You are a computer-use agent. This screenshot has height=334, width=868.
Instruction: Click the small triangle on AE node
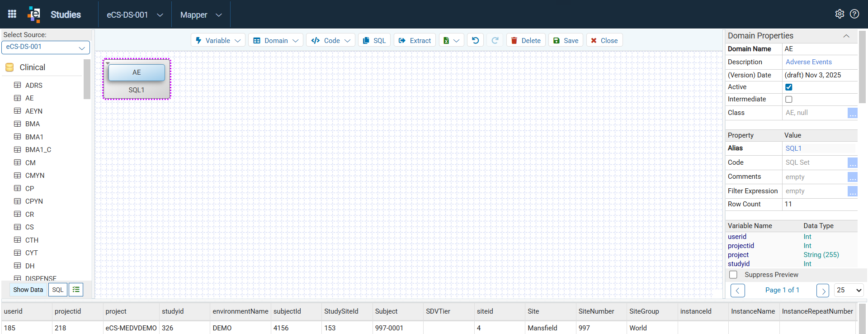[108, 63]
